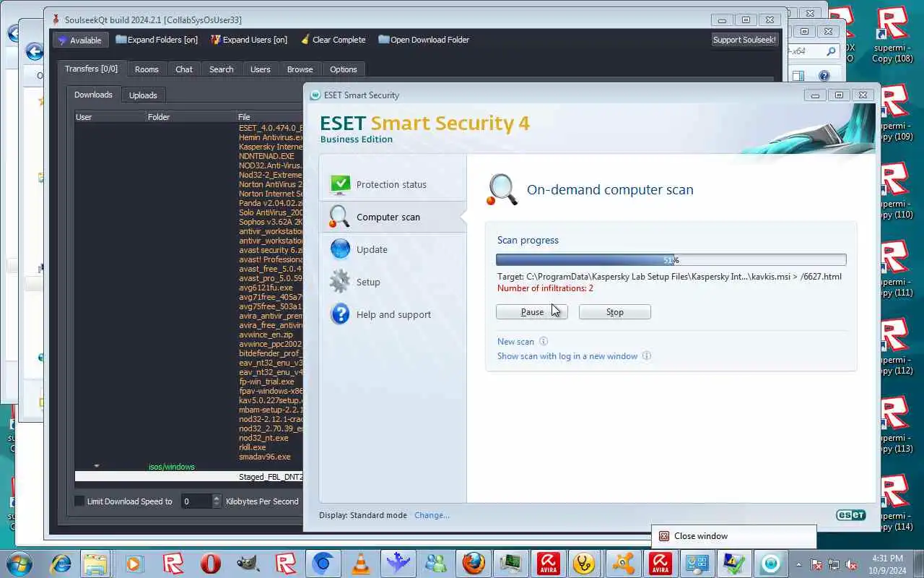Open Internet Explorer from the taskbar

[x=61, y=563]
